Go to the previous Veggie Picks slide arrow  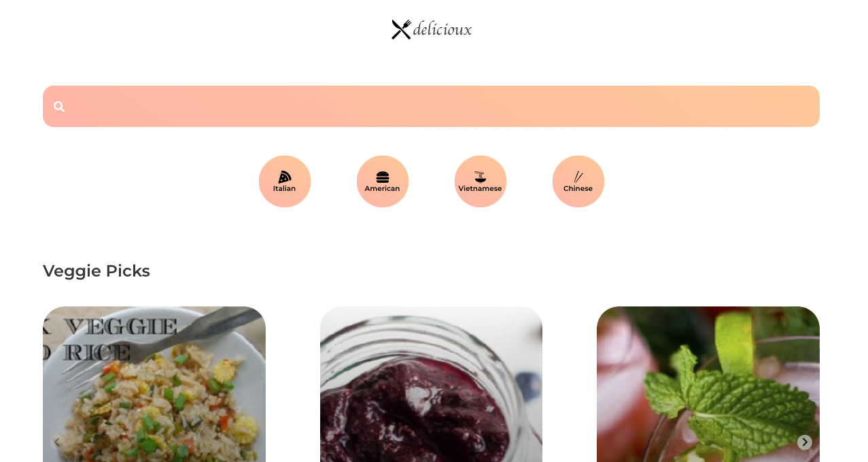pos(58,442)
